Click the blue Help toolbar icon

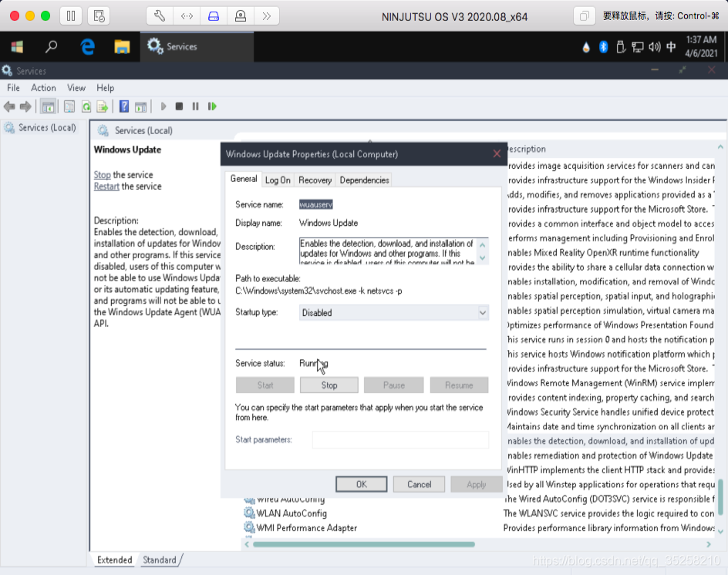(124, 106)
